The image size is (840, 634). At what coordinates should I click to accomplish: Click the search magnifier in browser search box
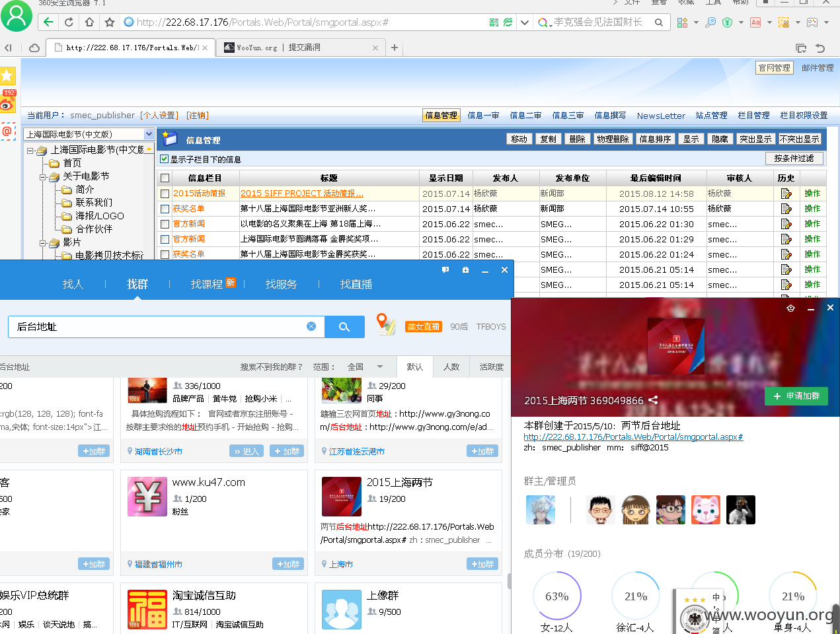click(x=659, y=22)
